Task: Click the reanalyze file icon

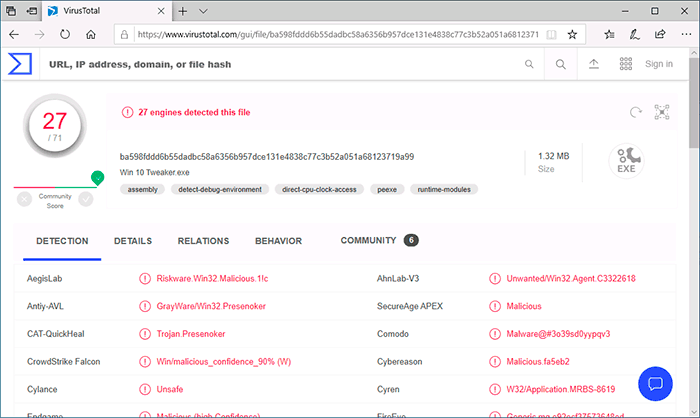Action: 635,112
